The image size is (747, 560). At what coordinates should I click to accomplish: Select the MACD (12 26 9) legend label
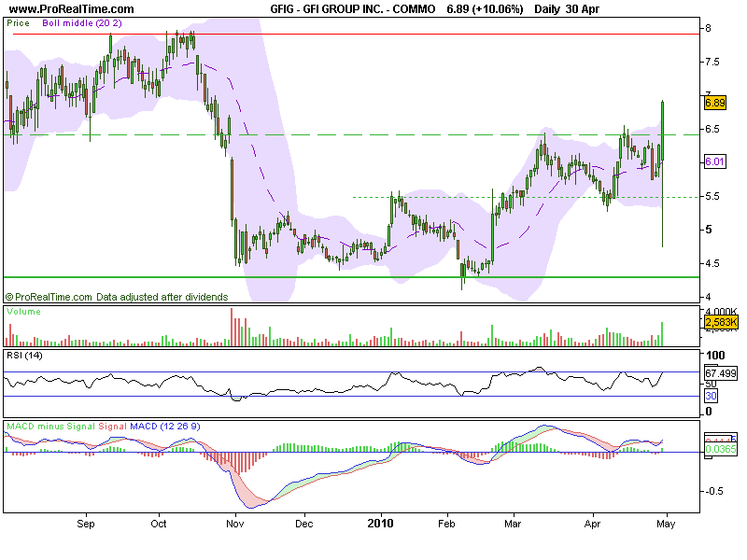click(165, 427)
